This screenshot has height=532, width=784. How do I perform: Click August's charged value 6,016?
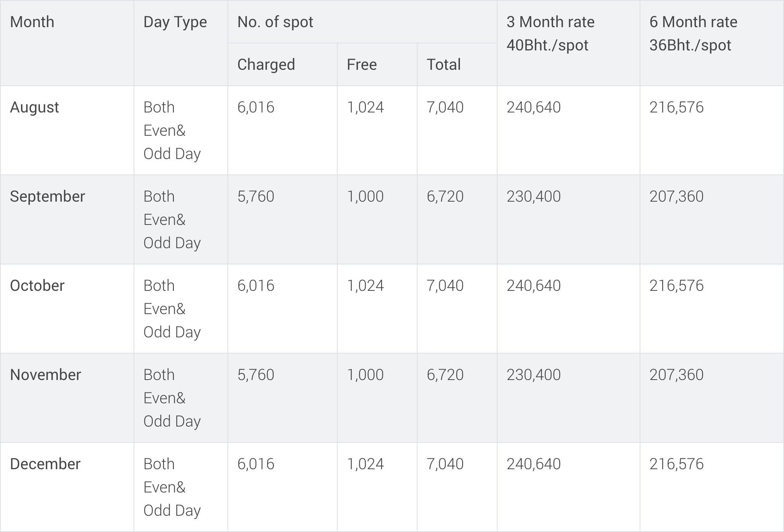click(256, 107)
